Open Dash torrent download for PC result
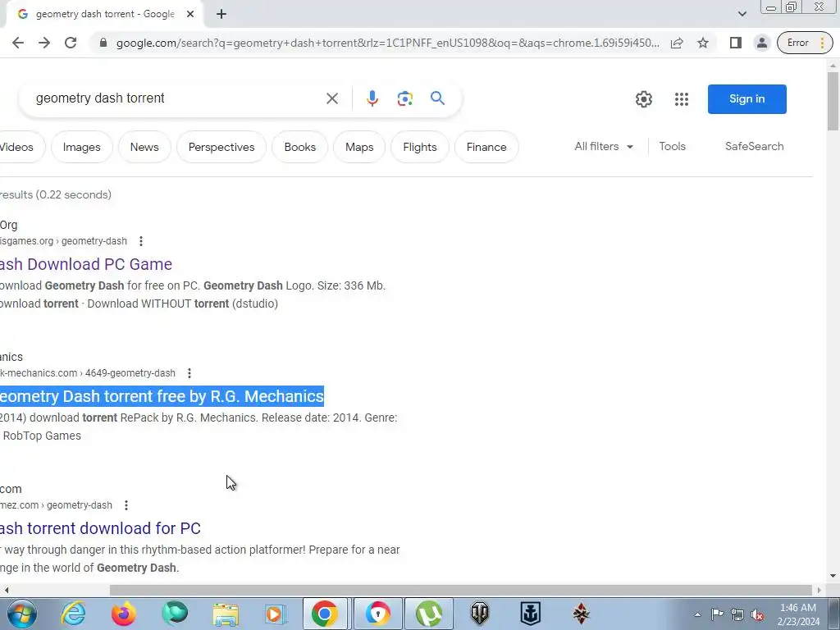The height and width of the screenshot is (630, 840). pos(100,528)
